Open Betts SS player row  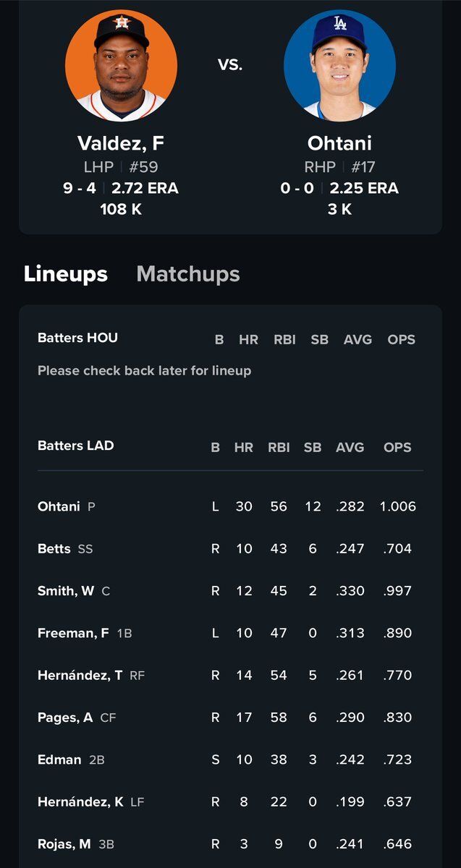click(230, 549)
